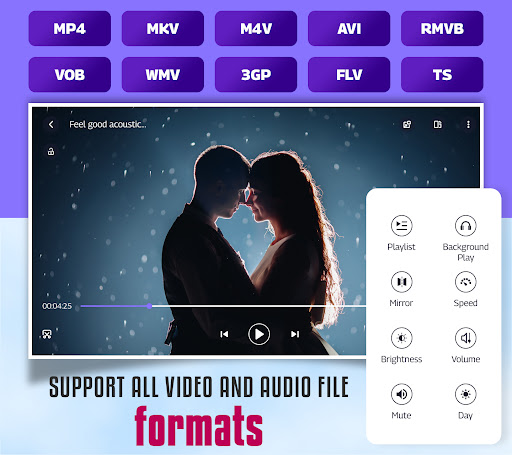Skip to the previous track

coord(224,334)
